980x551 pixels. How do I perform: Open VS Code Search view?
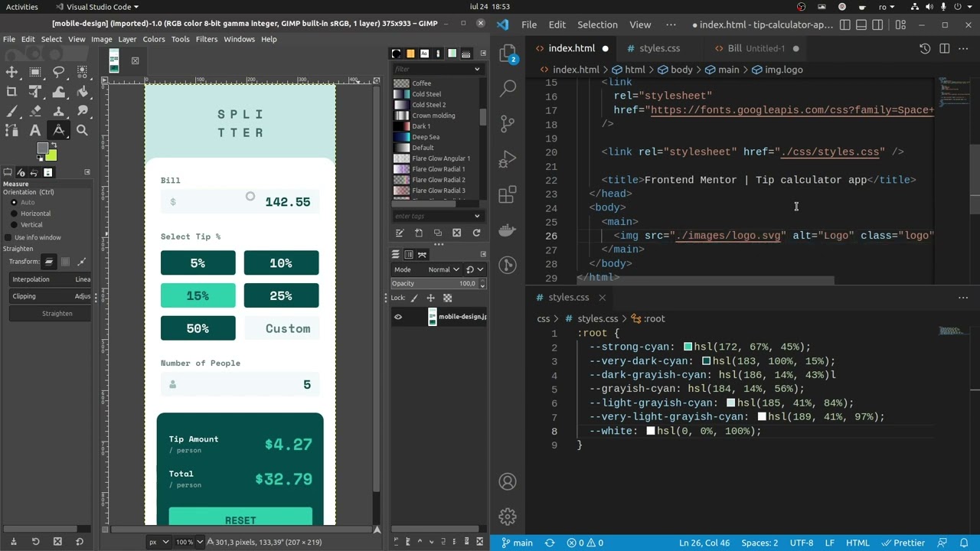pyautogui.click(x=508, y=89)
